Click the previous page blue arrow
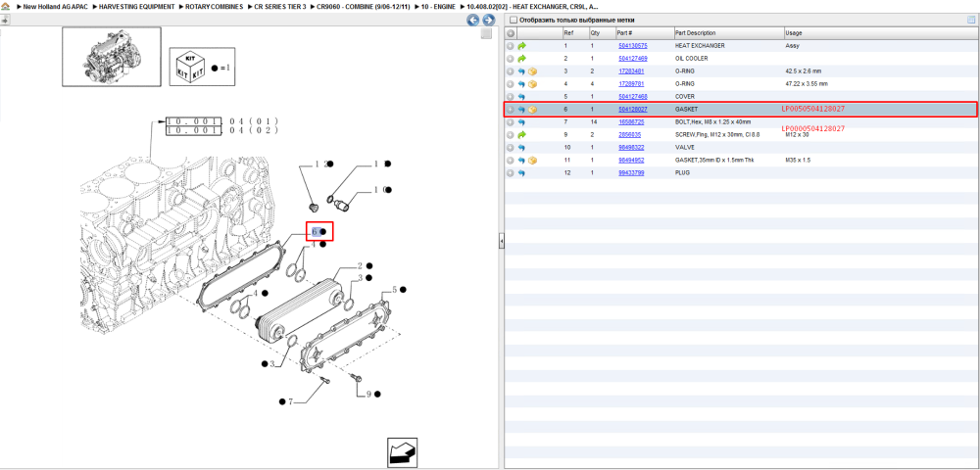The image size is (980, 470). (474, 20)
